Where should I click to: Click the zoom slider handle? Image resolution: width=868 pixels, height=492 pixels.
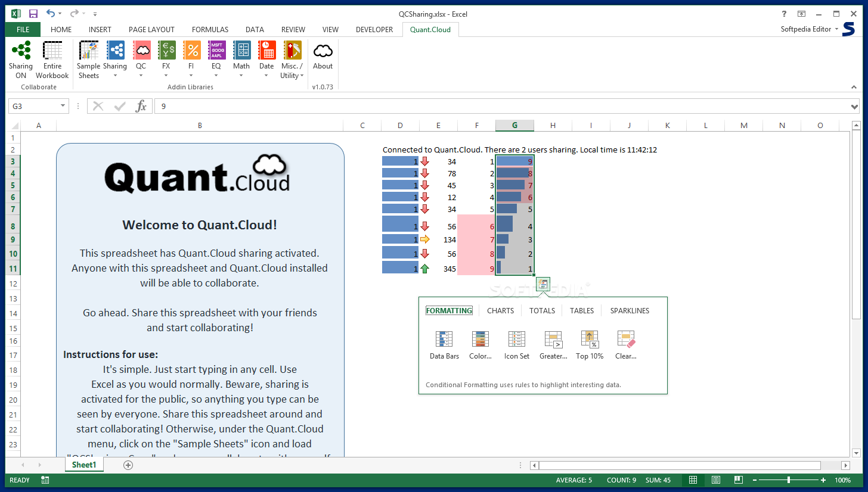(789, 480)
